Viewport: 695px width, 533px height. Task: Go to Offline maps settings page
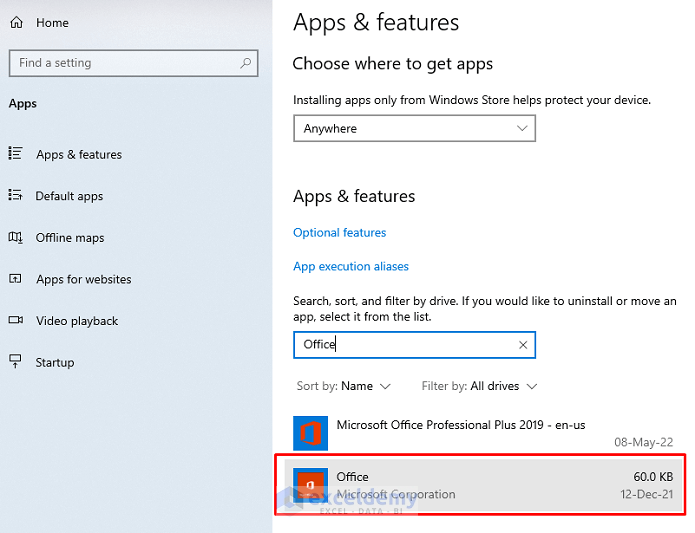tap(70, 238)
